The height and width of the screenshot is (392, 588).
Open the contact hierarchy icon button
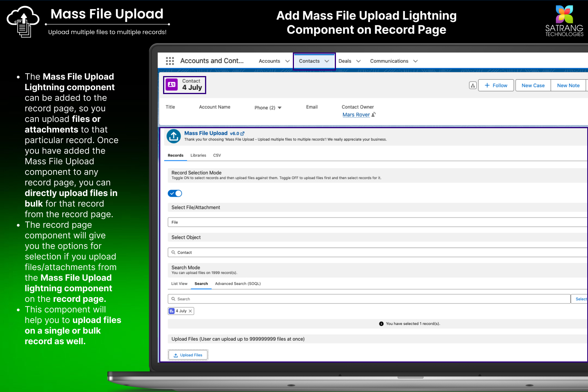473,85
